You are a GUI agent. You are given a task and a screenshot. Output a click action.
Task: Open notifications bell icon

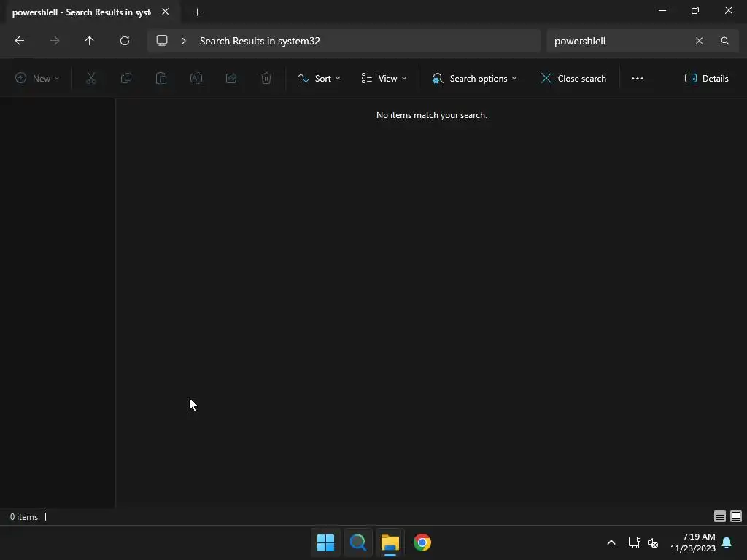[727, 542]
